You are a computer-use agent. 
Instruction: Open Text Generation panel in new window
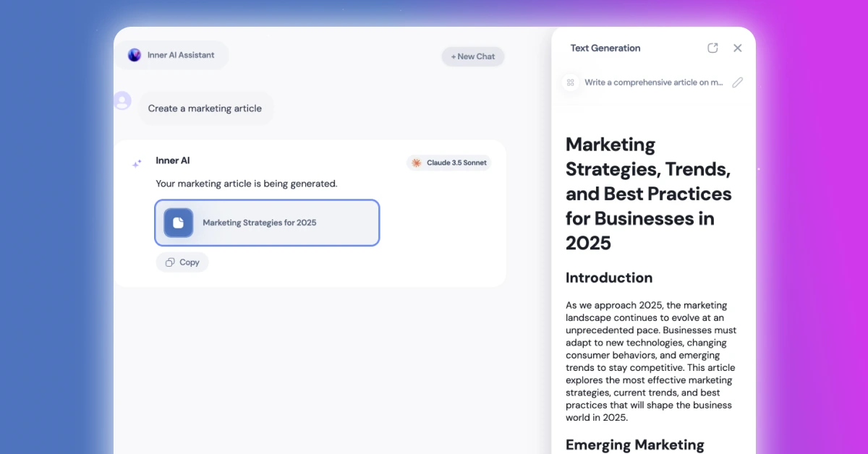[x=712, y=48]
